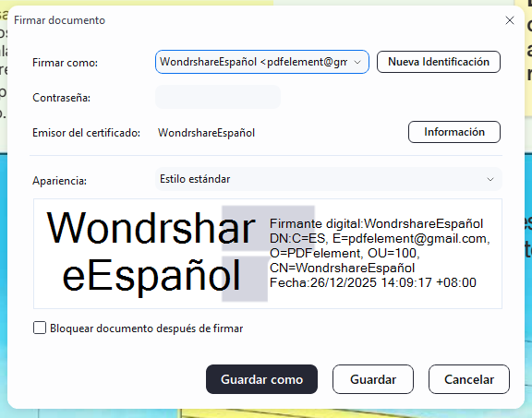This screenshot has width=532, height=418.
Task: Close the Firmar documento dialog
Action: [x=510, y=20]
